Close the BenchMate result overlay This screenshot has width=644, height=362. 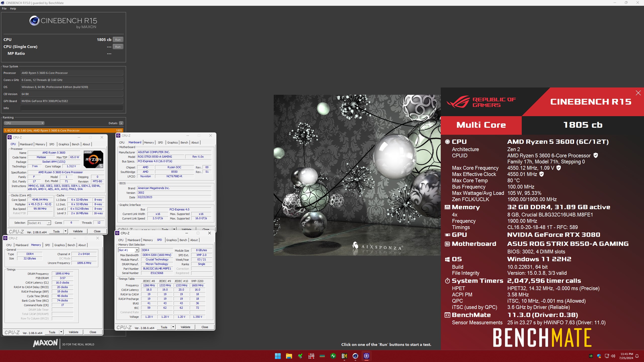point(638,93)
